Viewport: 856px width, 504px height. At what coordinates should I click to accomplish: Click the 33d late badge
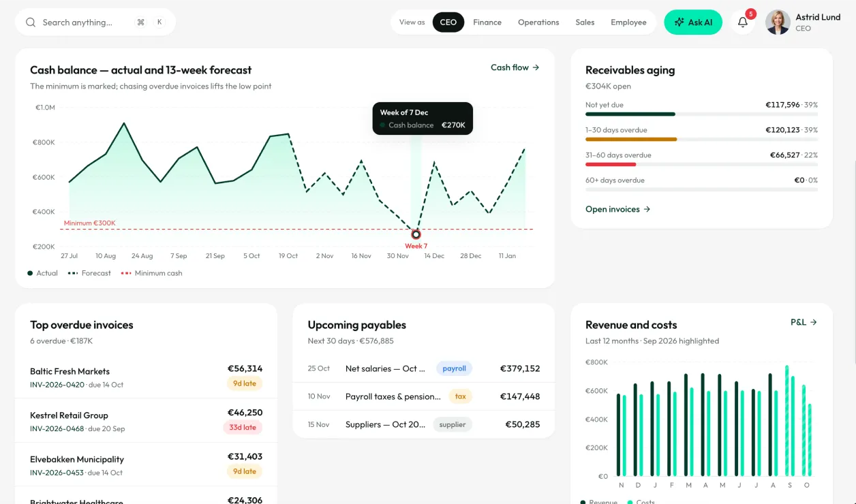click(x=243, y=428)
